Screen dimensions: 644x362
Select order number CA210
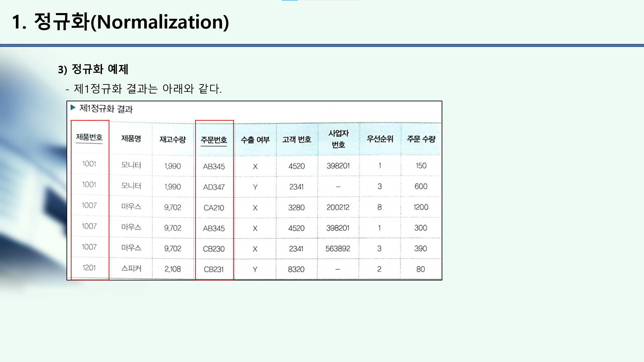[214, 208]
